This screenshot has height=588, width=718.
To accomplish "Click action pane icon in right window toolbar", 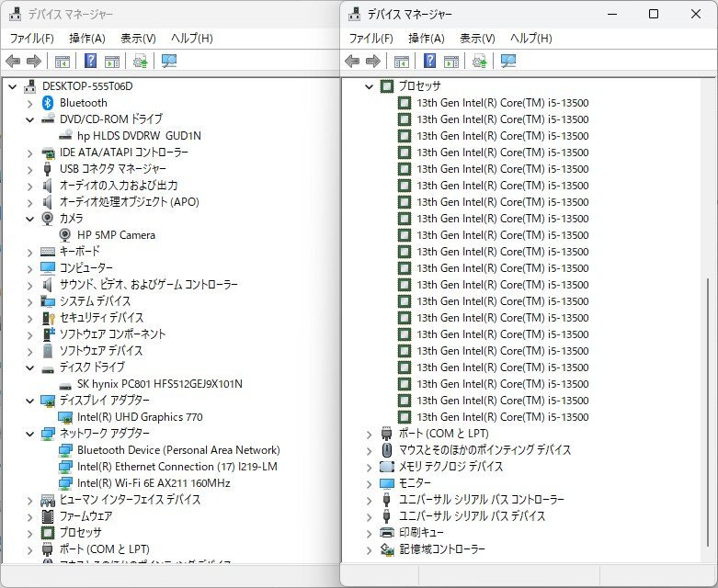I will pyautogui.click(x=451, y=62).
